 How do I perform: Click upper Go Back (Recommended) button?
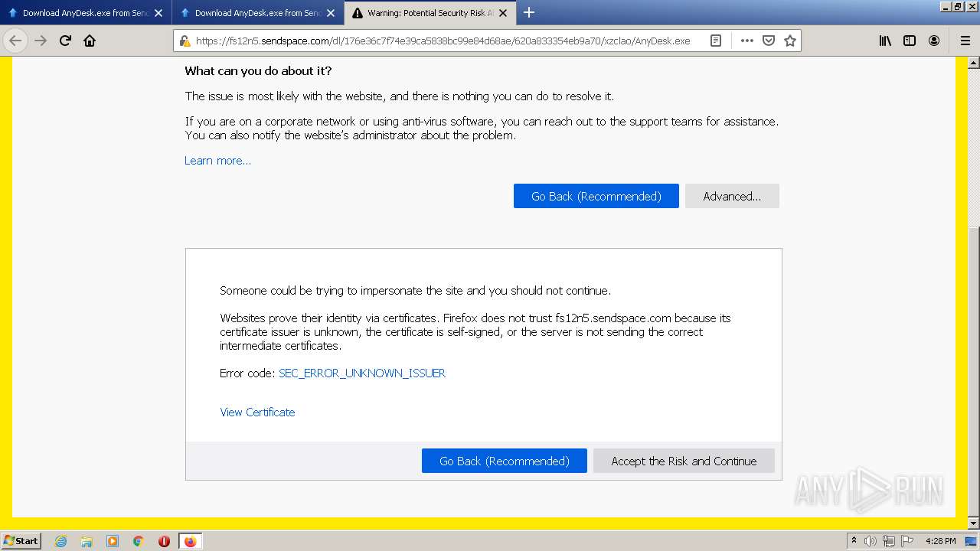point(596,196)
